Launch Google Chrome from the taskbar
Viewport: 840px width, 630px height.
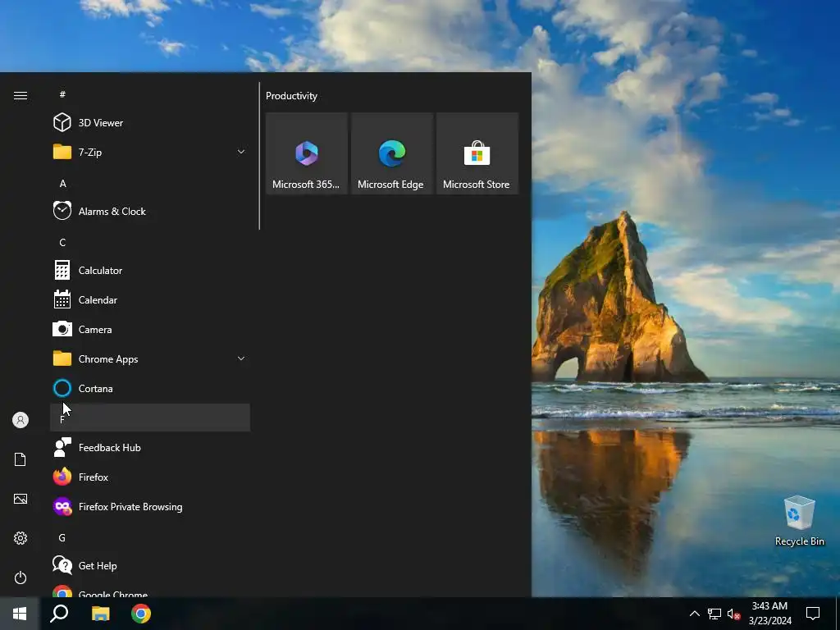click(x=141, y=614)
